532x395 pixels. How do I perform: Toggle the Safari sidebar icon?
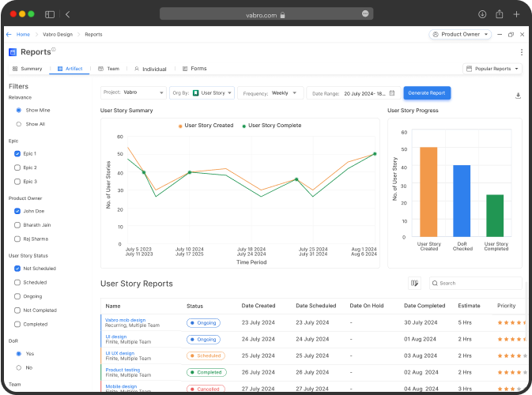pos(50,14)
